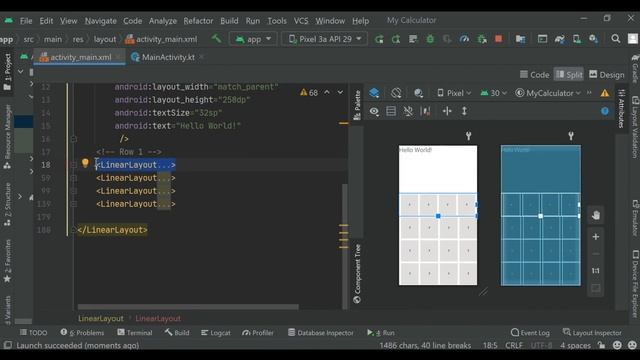This screenshot has height=360, width=640.
Task: Open the Logcat tool window
Action: click(216, 333)
